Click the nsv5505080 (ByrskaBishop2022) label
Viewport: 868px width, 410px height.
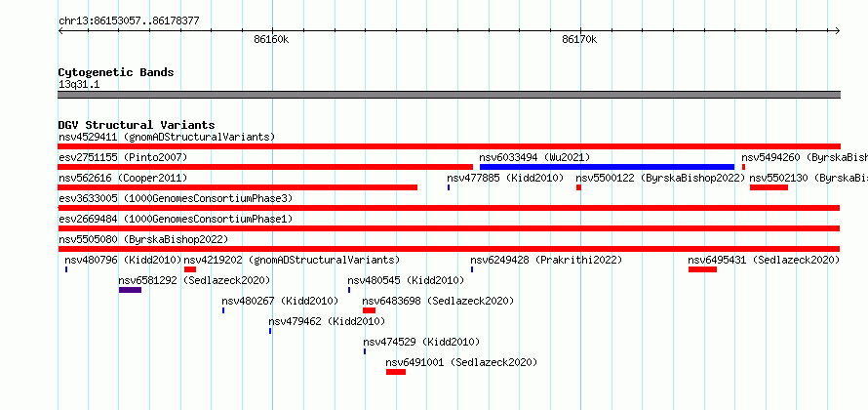click(143, 240)
